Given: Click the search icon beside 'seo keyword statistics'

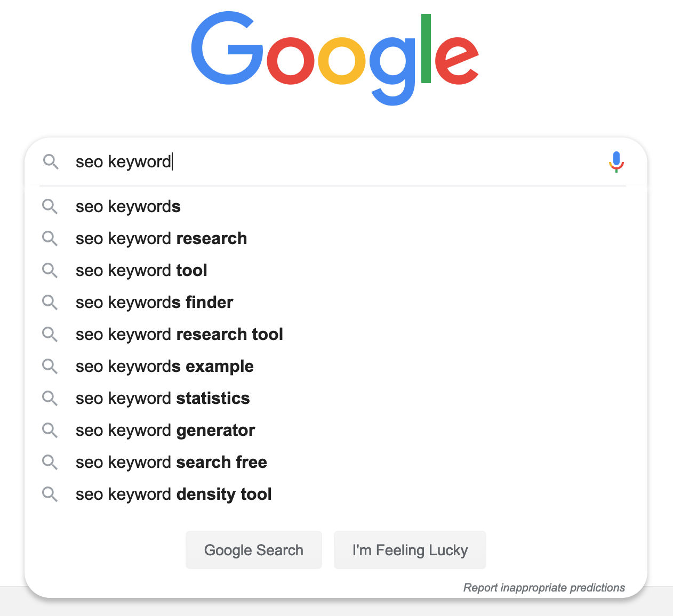Looking at the screenshot, I should [x=50, y=398].
